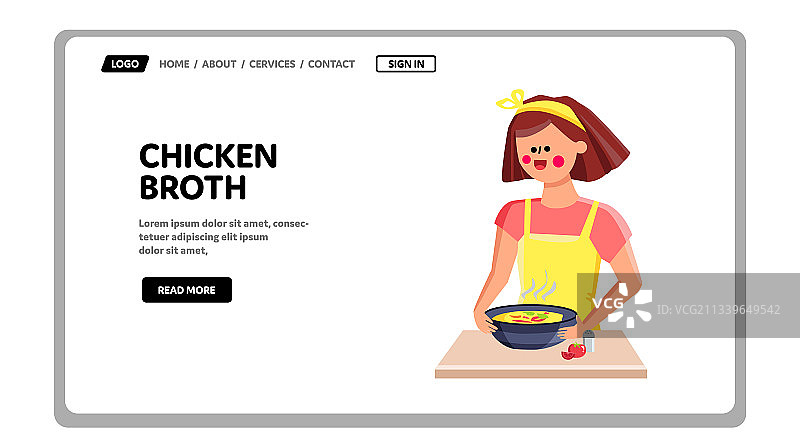Click the yellow apron on the woman
This screenshot has width=800, height=448.
[559, 255]
